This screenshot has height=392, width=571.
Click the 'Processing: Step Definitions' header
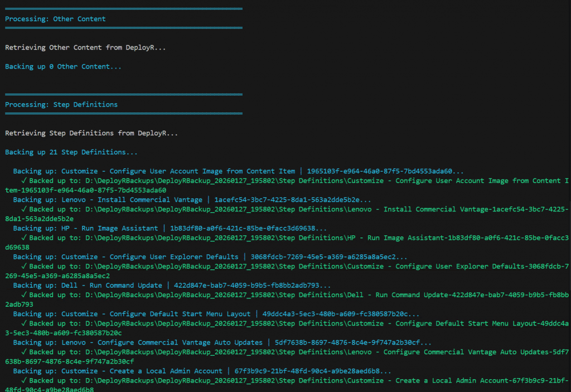[x=61, y=104]
